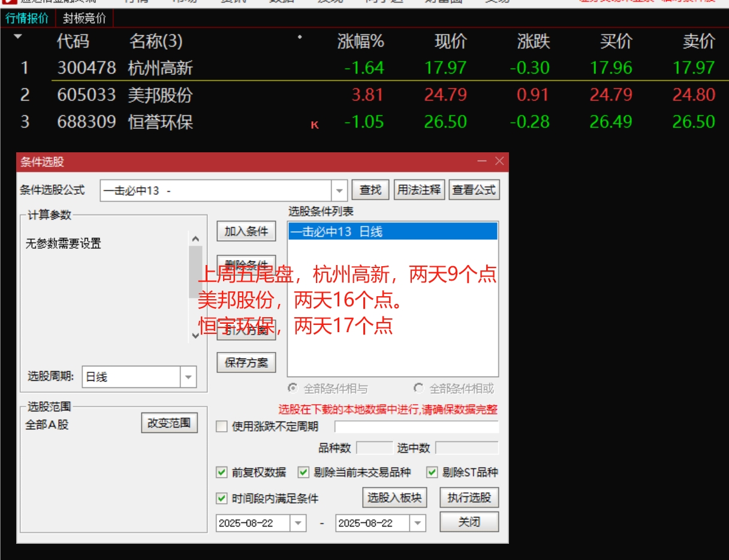The image size is (729, 560).
Task: Select stock row 688309 恒誉环保
Action: pos(365,122)
